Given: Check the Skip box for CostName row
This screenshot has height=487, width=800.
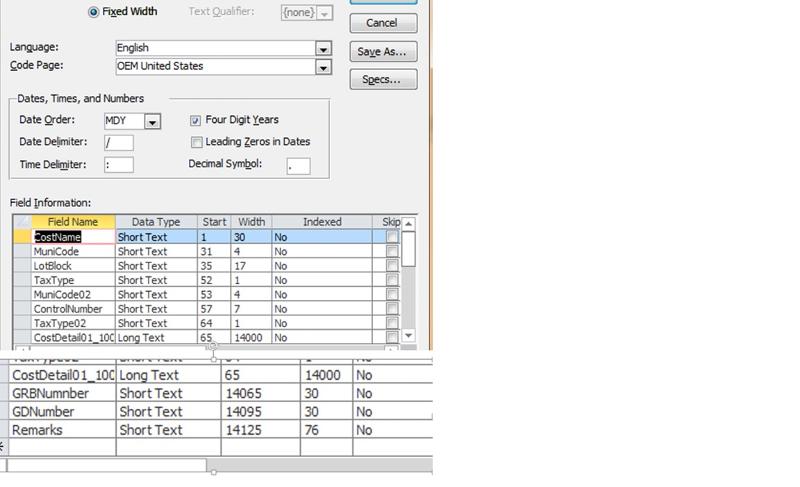Looking at the screenshot, I should click(x=391, y=238).
